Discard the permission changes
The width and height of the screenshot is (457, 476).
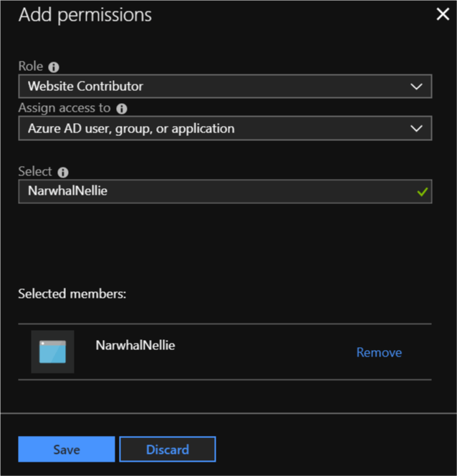(168, 450)
